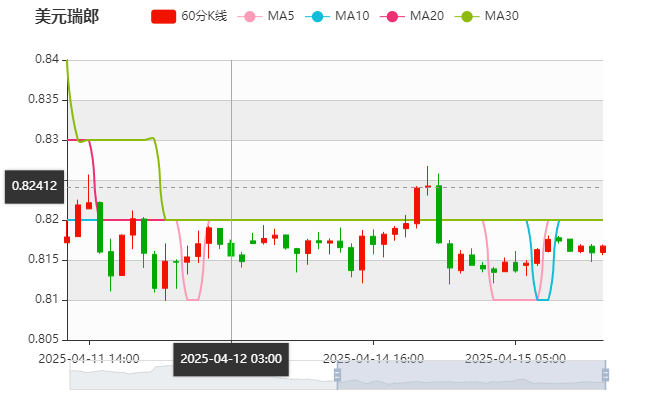Click the large red candle just below 0.824

417,205
